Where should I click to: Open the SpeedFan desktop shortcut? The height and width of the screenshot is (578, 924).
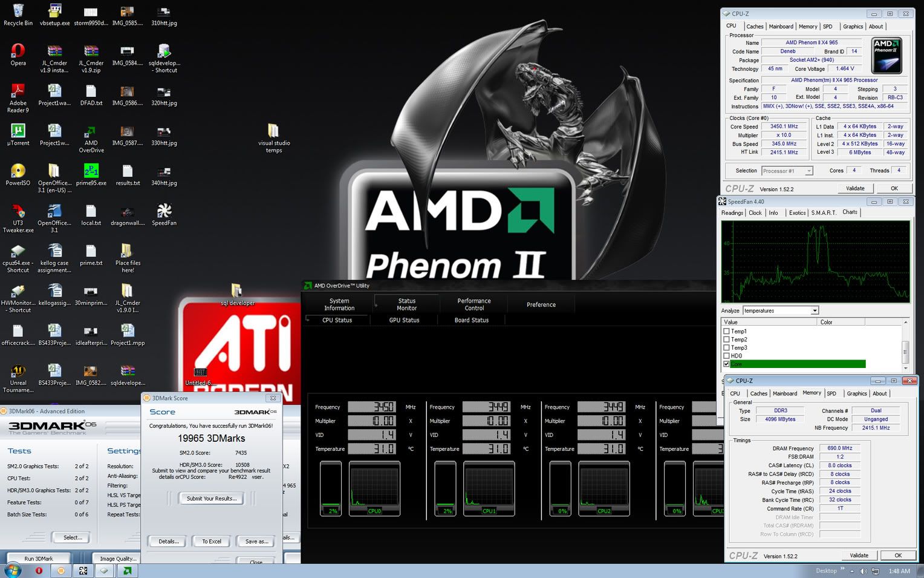pos(164,214)
